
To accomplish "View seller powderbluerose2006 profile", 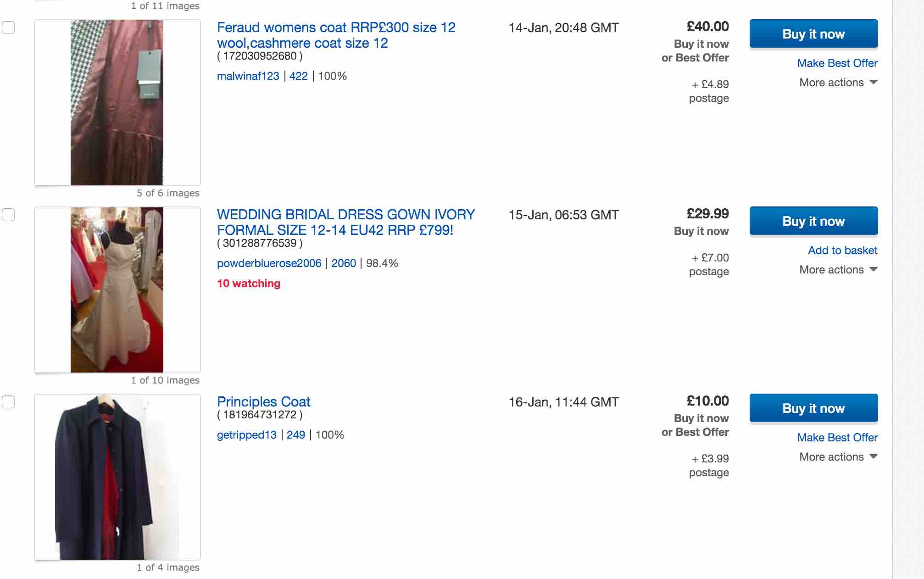I will click(x=269, y=263).
